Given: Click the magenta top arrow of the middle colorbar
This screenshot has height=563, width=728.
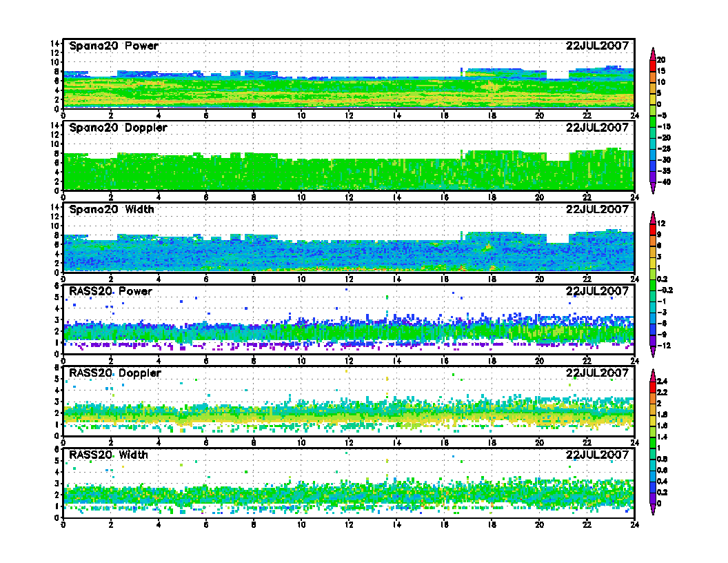Looking at the screenshot, I should click(653, 217).
